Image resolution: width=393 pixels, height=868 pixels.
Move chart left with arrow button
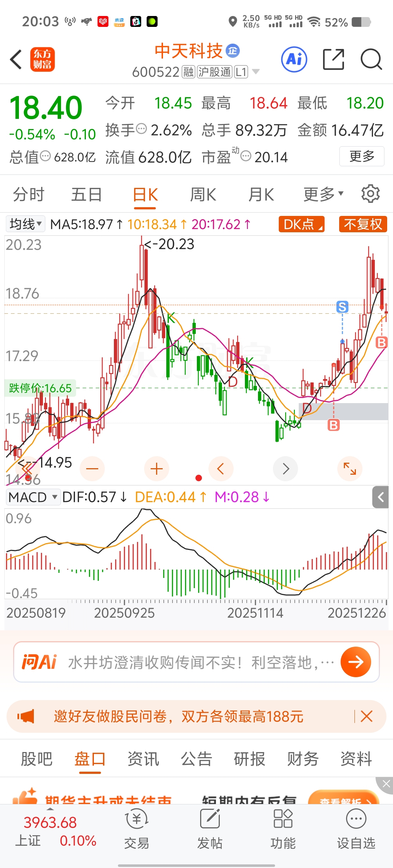[x=221, y=469]
